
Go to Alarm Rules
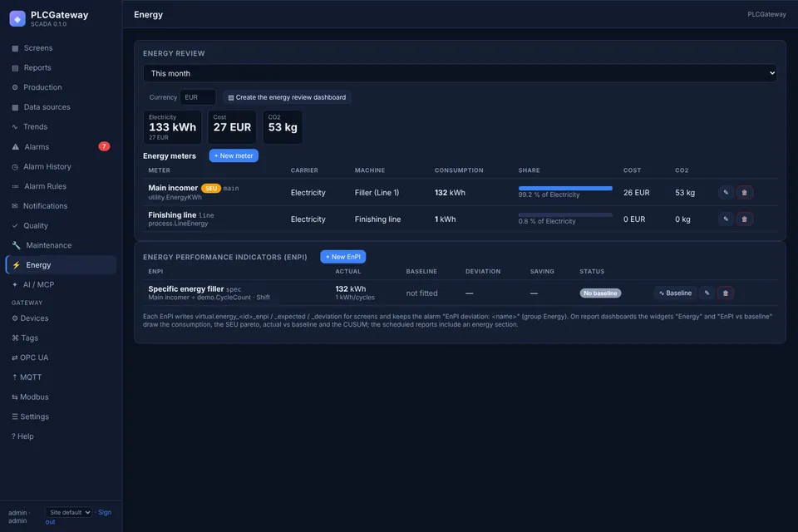coord(61,186)
